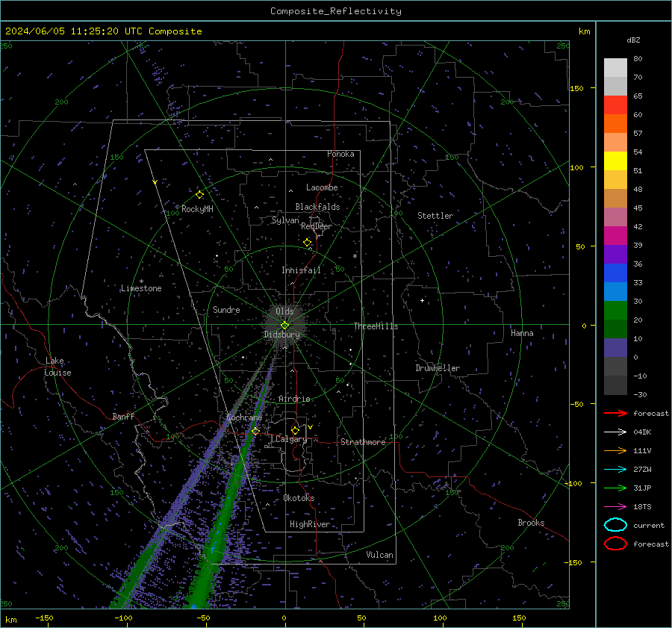Click the km unit label at top right
This screenshot has width=672, height=628.
pyautogui.click(x=584, y=31)
